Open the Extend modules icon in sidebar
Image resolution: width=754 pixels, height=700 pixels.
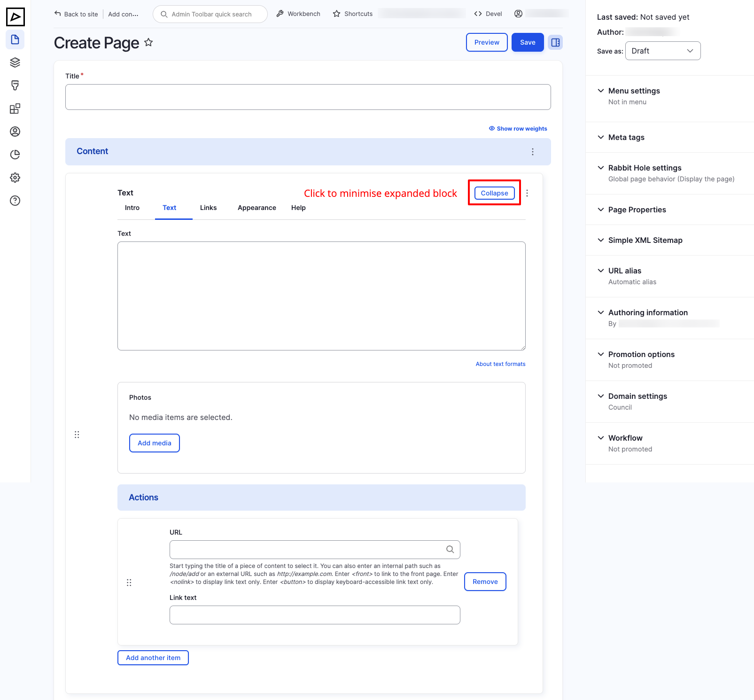pyautogui.click(x=15, y=109)
